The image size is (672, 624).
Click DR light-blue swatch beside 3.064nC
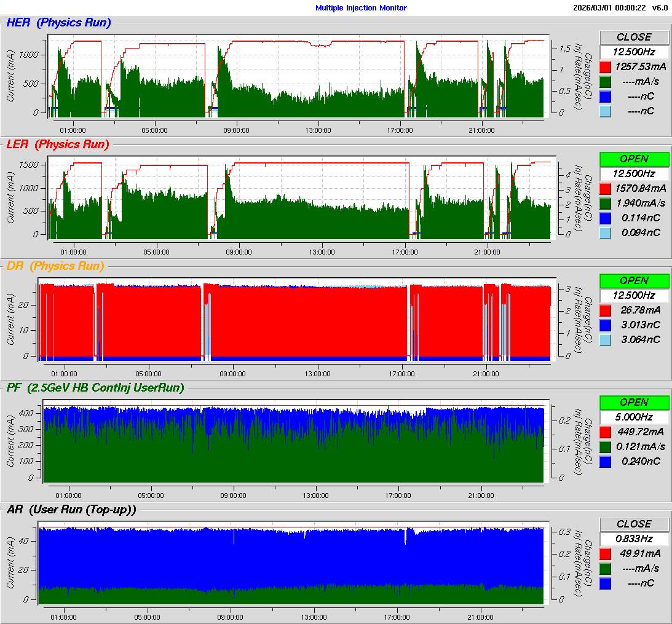point(605,340)
